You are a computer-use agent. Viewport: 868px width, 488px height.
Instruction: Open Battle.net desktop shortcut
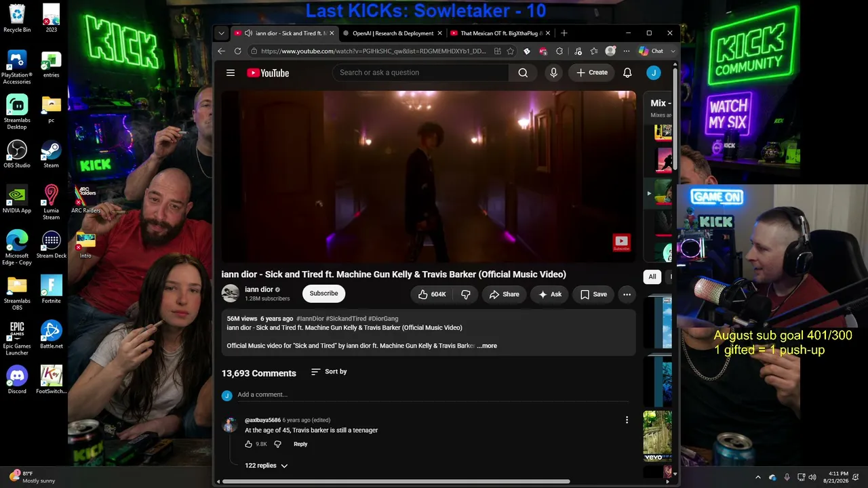[51, 335]
